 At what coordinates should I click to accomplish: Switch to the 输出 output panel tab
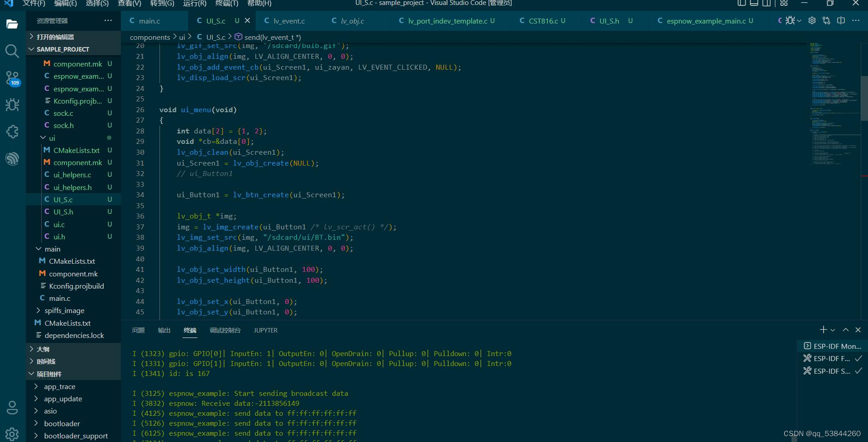click(164, 330)
